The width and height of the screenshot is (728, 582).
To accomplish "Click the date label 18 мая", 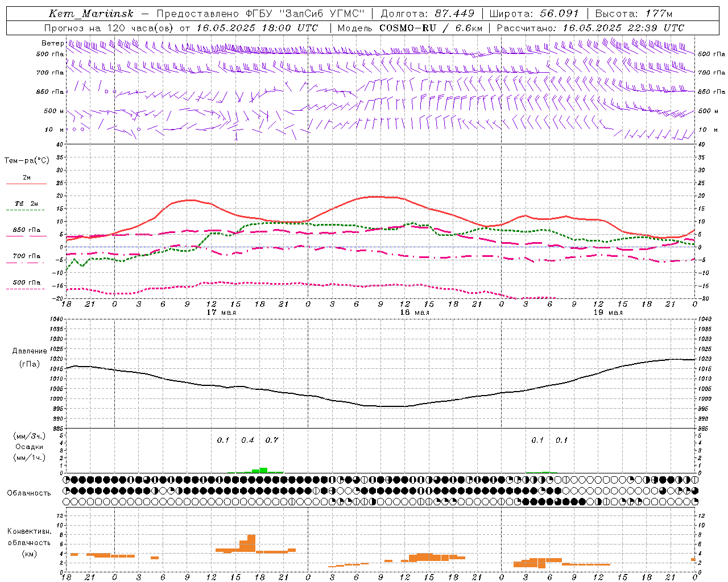I will tap(415, 313).
